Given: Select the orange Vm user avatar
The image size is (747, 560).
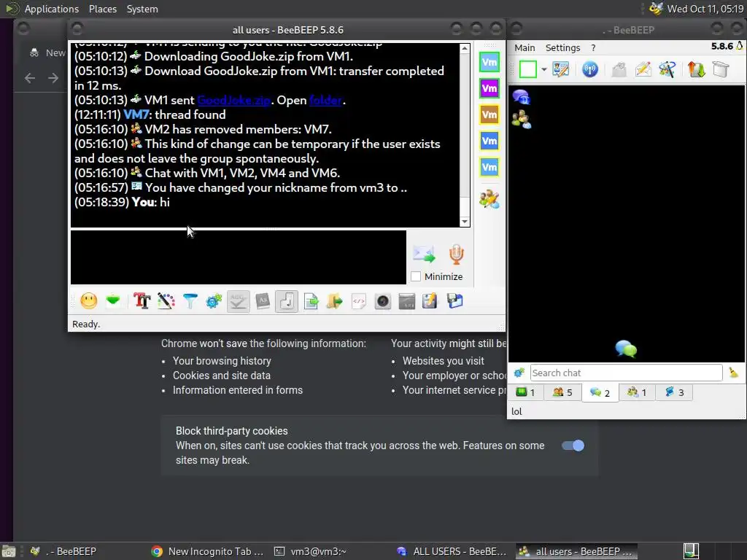Looking at the screenshot, I should [x=489, y=114].
